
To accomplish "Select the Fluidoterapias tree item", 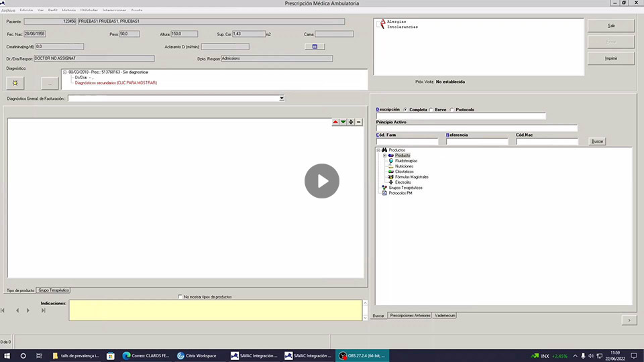I will click(406, 161).
